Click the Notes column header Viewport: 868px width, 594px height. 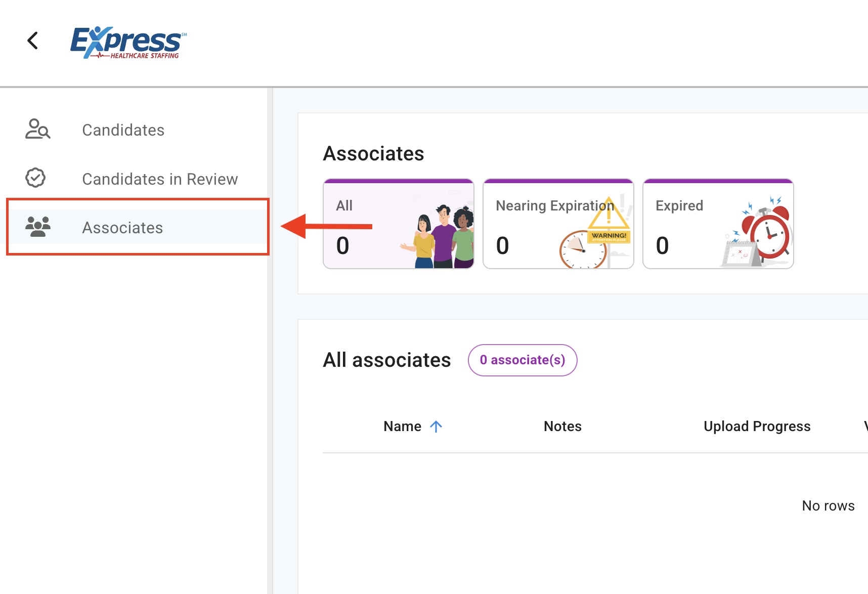click(x=562, y=427)
